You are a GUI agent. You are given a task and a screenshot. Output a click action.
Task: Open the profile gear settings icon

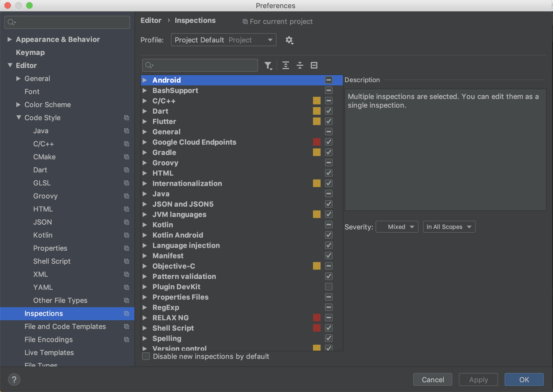289,40
